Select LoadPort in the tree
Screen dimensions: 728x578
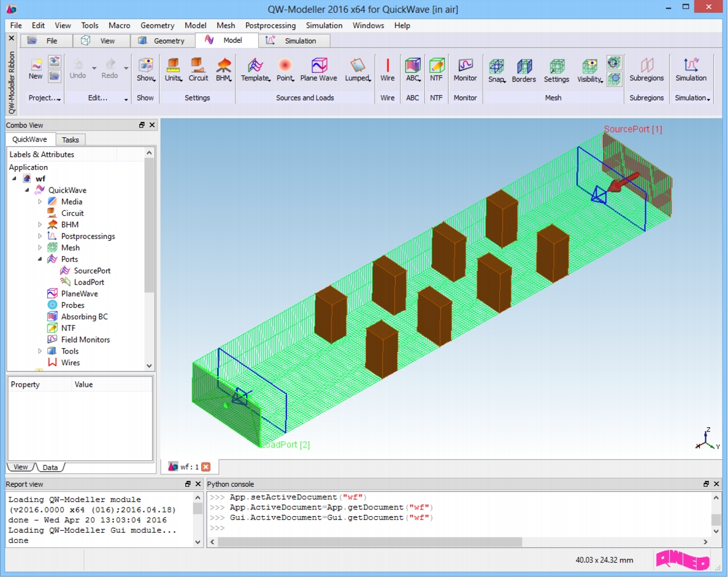pos(89,282)
